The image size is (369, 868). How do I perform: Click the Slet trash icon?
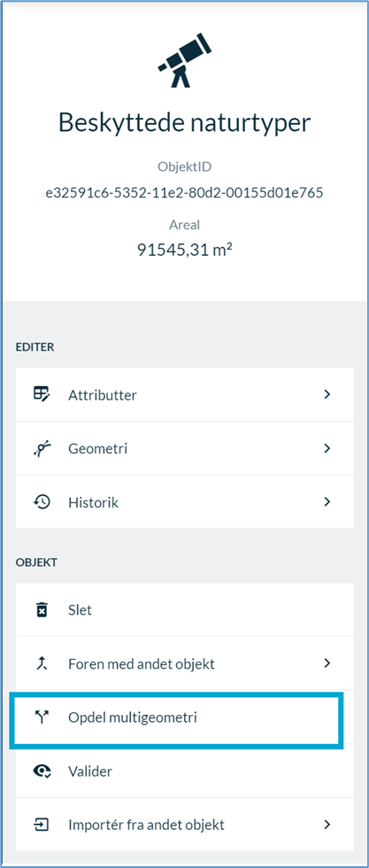pos(42,610)
